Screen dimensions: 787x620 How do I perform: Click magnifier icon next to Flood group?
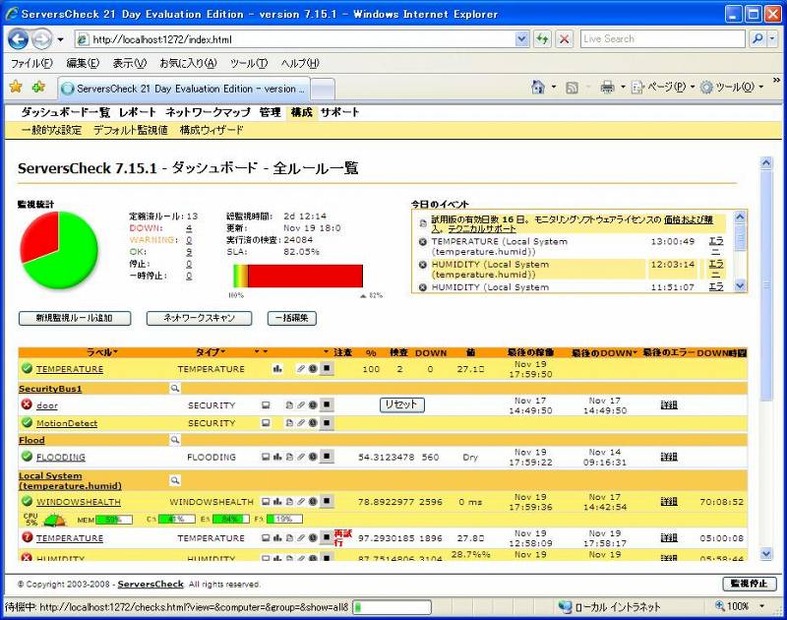point(175,440)
